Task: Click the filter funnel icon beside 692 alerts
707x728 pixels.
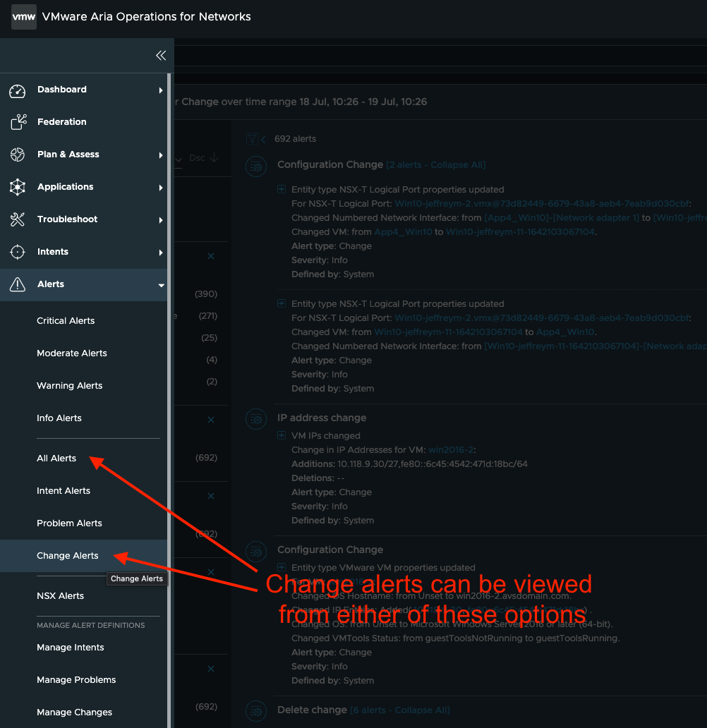Action: 252,139
